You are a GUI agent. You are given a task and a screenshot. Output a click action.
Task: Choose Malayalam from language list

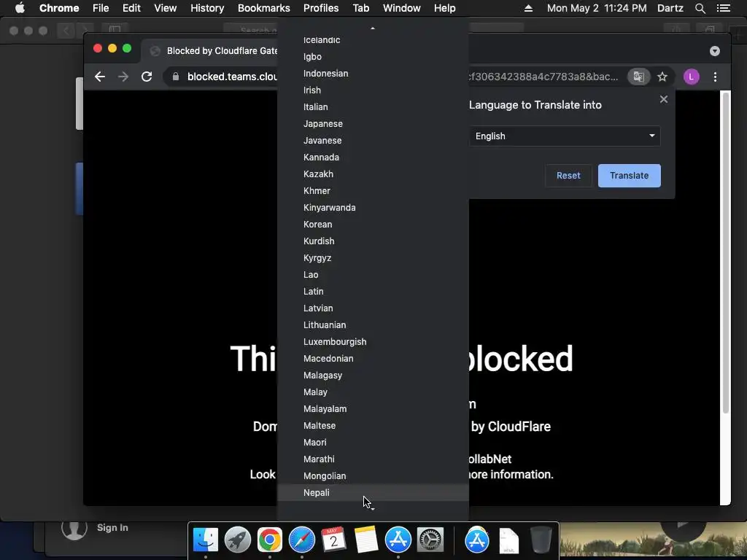pyautogui.click(x=373, y=409)
